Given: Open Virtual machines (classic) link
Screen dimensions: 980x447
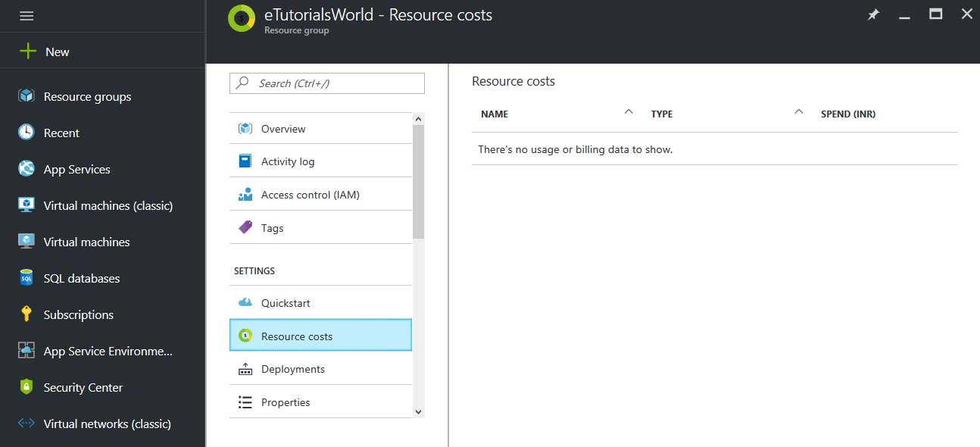Looking at the screenshot, I should click(108, 205).
